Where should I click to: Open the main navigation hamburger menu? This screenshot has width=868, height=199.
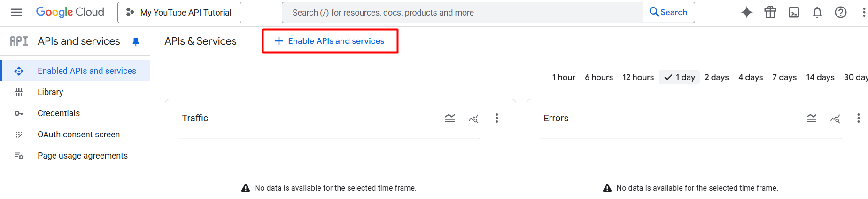[16, 13]
